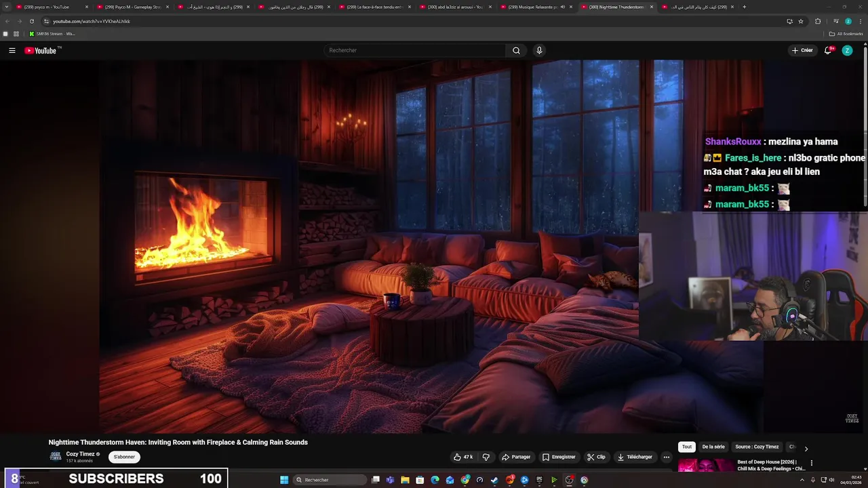Open the browser extensions puzzle icon
Viewport: 868px width, 488px height.
click(818, 21)
